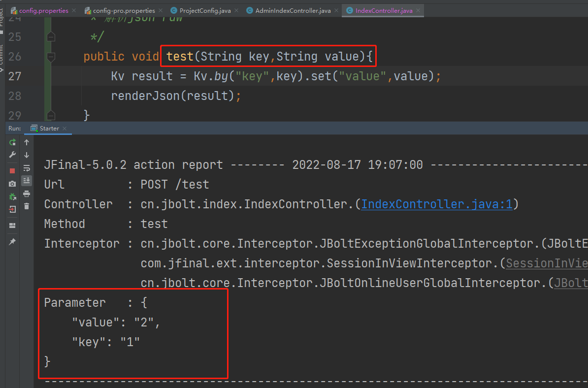Image resolution: width=588 pixels, height=388 pixels.
Task: Rerun the Starter application
Action: 12,142
